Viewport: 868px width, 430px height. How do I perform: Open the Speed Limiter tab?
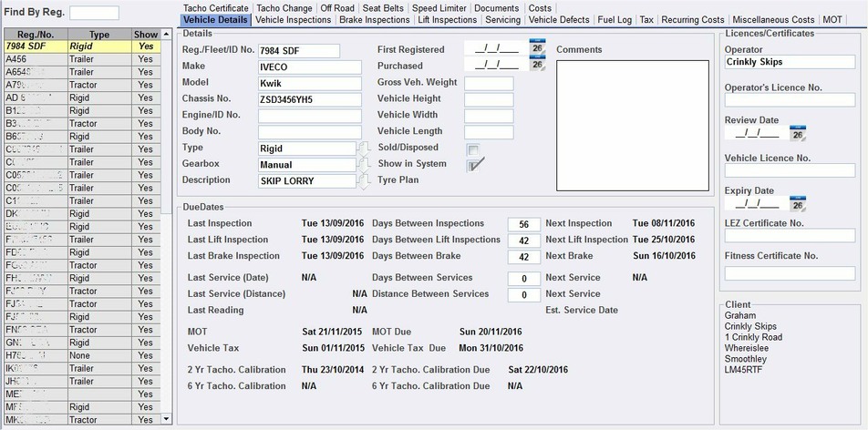pyautogui.click(x=439, y=8)
